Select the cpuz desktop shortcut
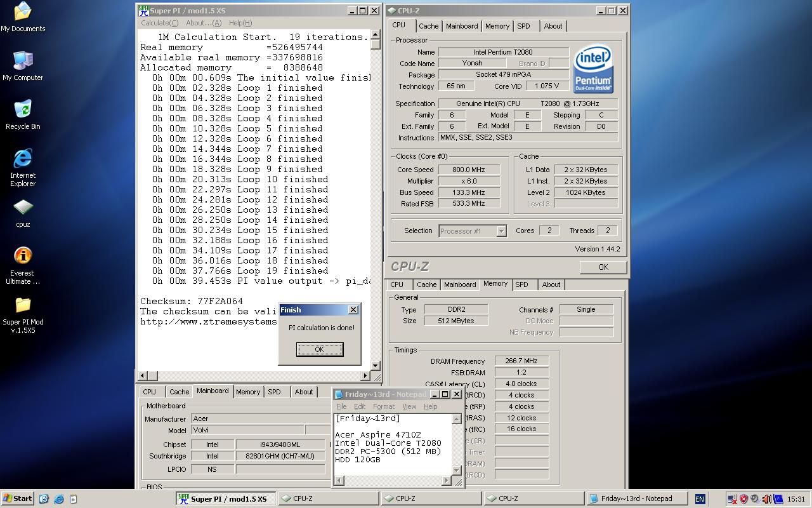This screenshot has height=508, width=812. point(23,213)
